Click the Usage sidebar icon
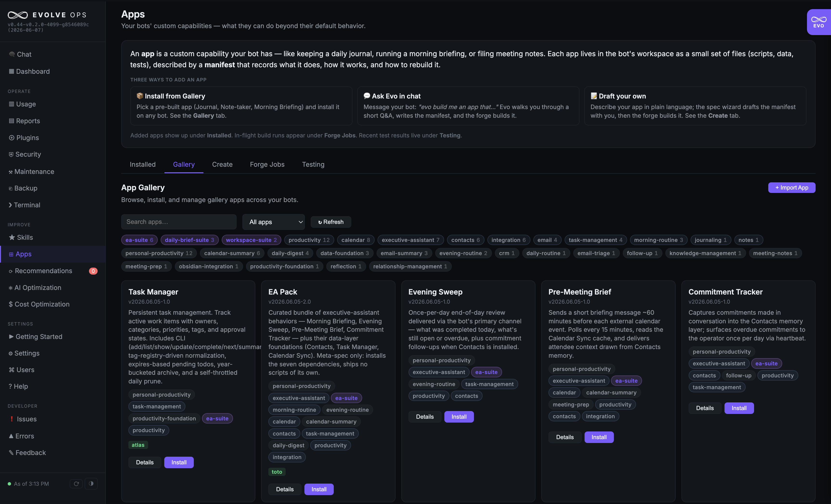The width and height of the screenshot is (831, 504). pos(12,104)
